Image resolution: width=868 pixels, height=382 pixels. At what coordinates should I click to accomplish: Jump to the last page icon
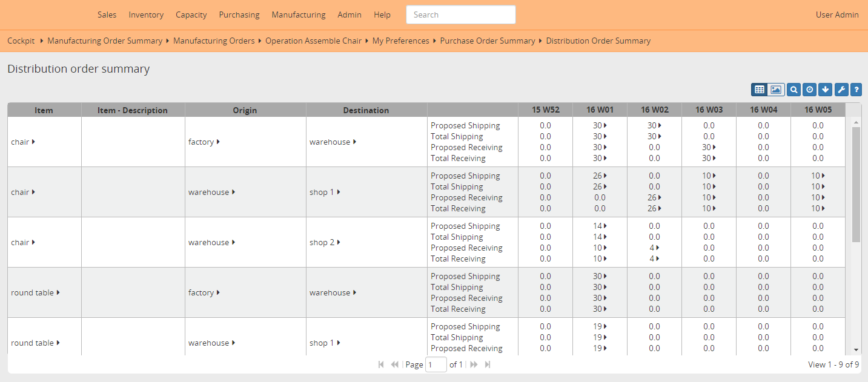point(487,364)
